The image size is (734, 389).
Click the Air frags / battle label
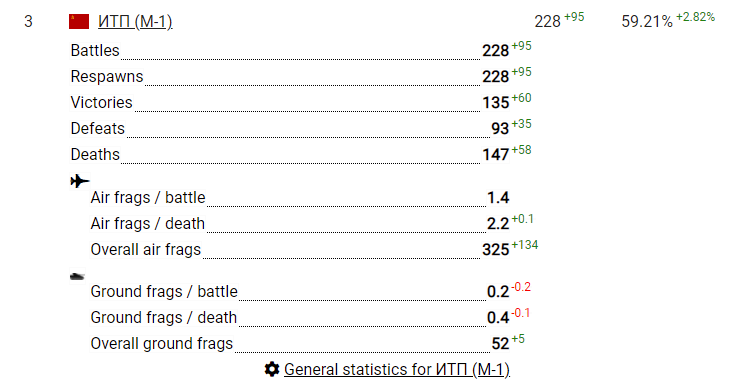[x=148, y=198]
